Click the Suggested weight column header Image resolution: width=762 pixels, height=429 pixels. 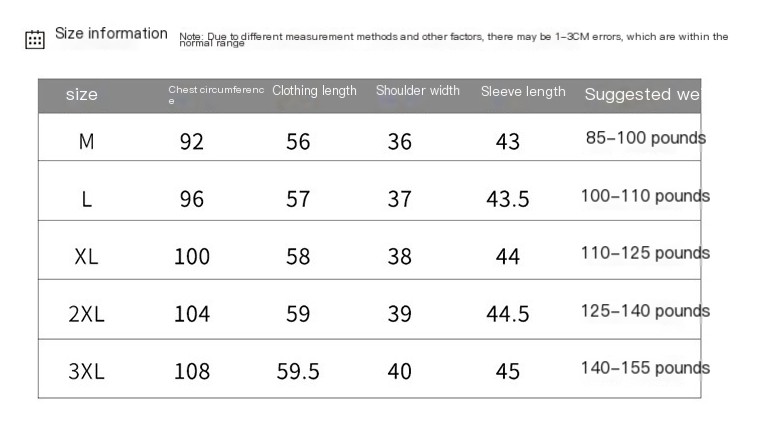tap(641, 95)
